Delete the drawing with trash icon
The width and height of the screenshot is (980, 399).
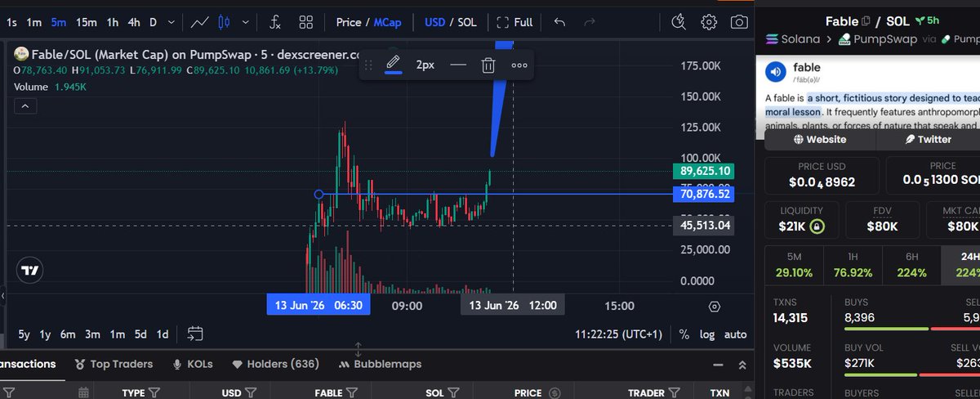coord(488,65)
